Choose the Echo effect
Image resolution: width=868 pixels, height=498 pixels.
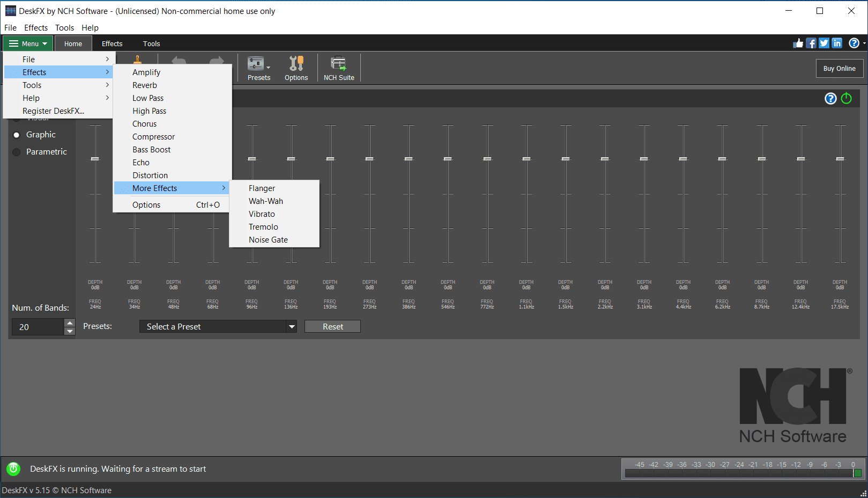(173, 163)
